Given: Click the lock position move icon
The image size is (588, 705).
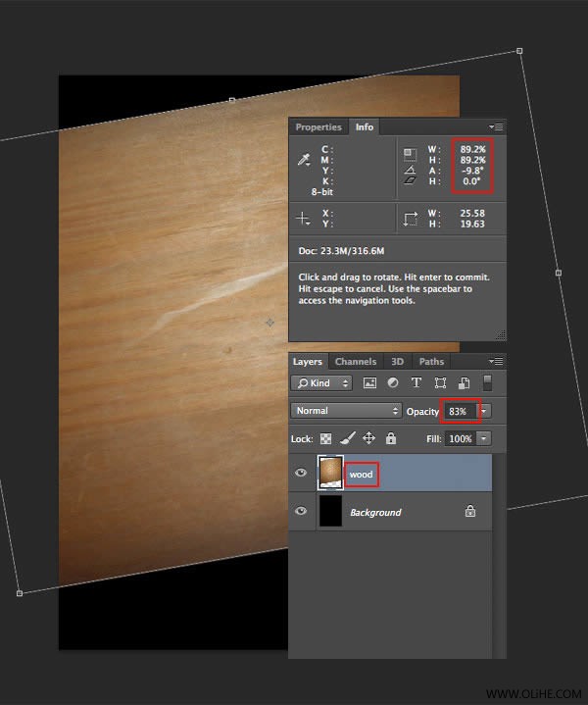Looking at the screenshot, I should (369, 438).
